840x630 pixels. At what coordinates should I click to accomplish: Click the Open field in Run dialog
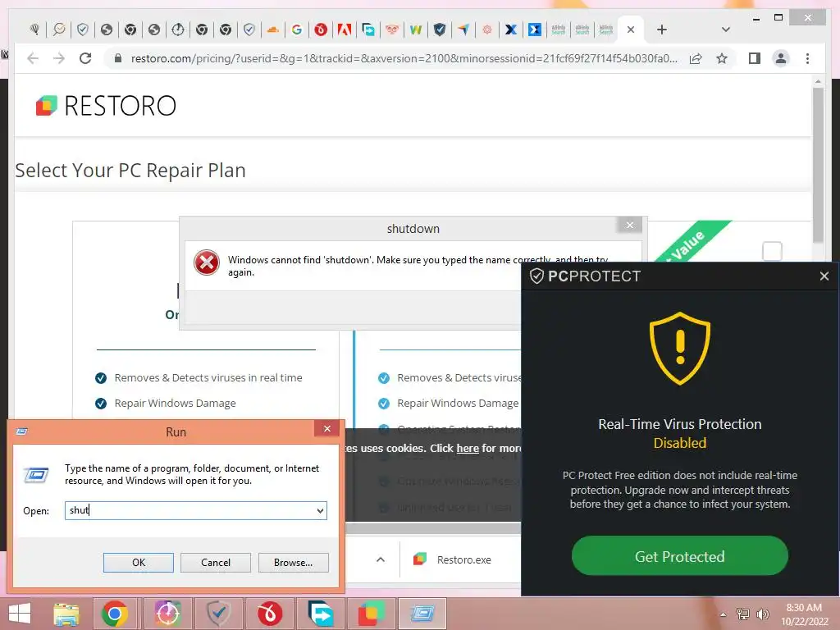tap(195, 510)
